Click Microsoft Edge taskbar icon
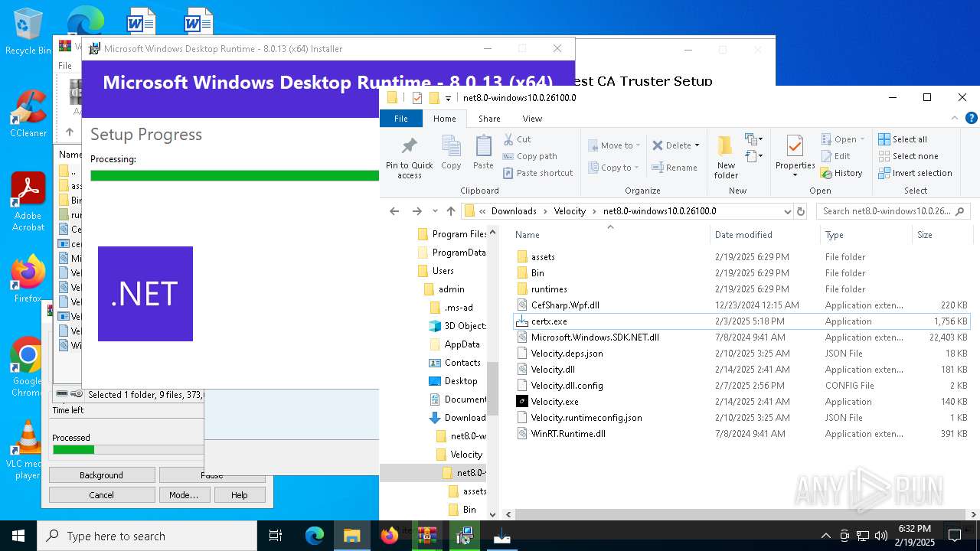Image resolution: width=980 pixels, height=551 pixels. (x=315, y=536)
